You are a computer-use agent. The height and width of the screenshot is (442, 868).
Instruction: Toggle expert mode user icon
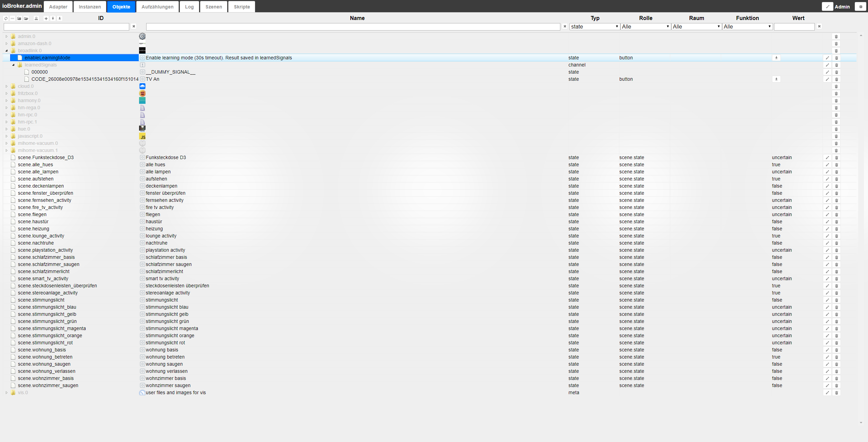pos(36,18)
